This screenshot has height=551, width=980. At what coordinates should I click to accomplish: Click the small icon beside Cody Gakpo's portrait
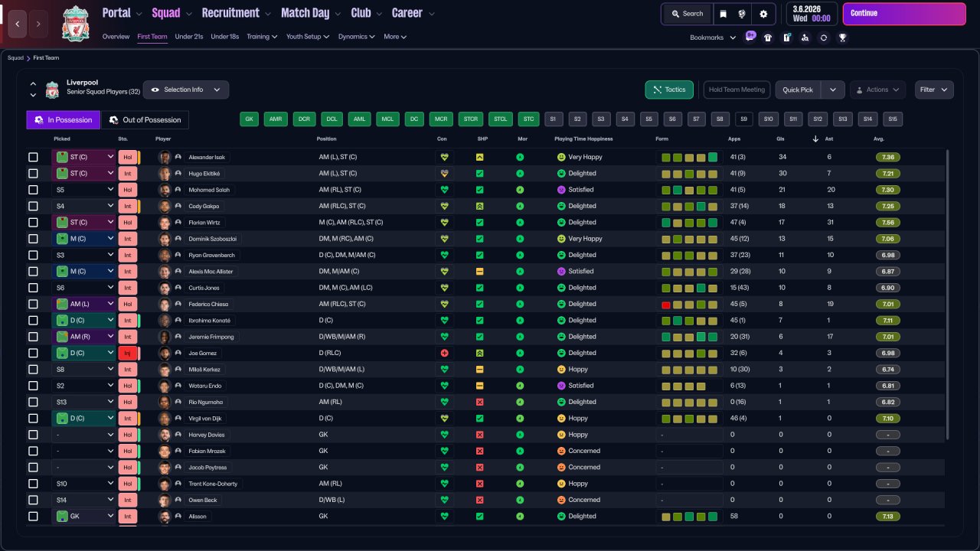click(178, 206)
